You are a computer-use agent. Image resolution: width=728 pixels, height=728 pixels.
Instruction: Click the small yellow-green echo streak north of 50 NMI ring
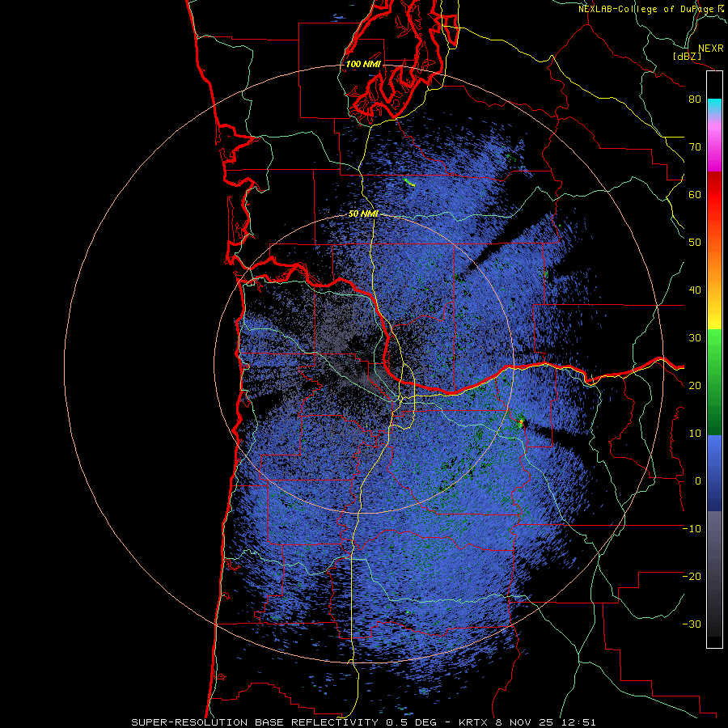pos(409,182)
